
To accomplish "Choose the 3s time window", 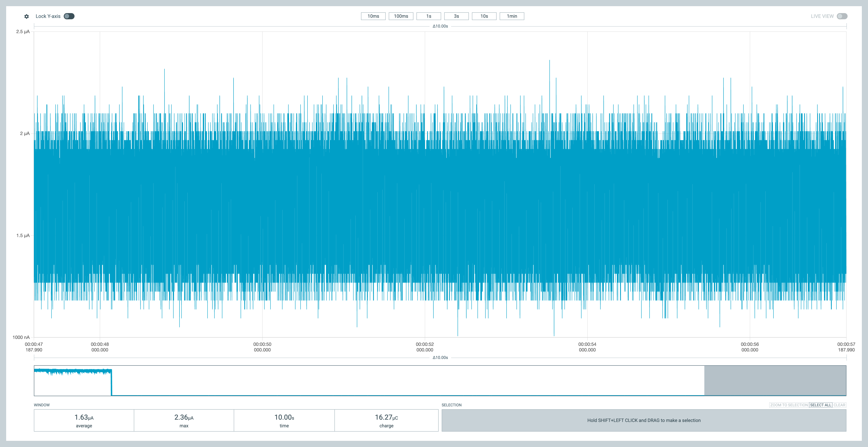I will (456, 16).
